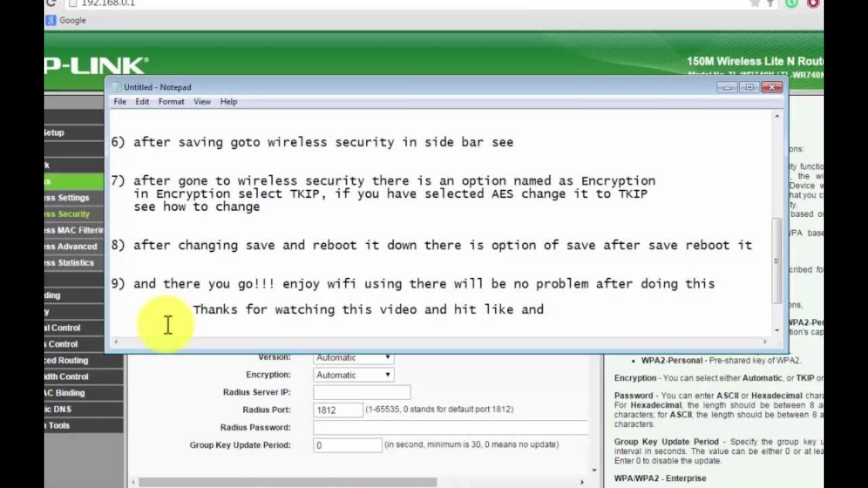Close the Untitled - Notepad window
The width and height of the screenshot is (868, 488).
[772, 87]
